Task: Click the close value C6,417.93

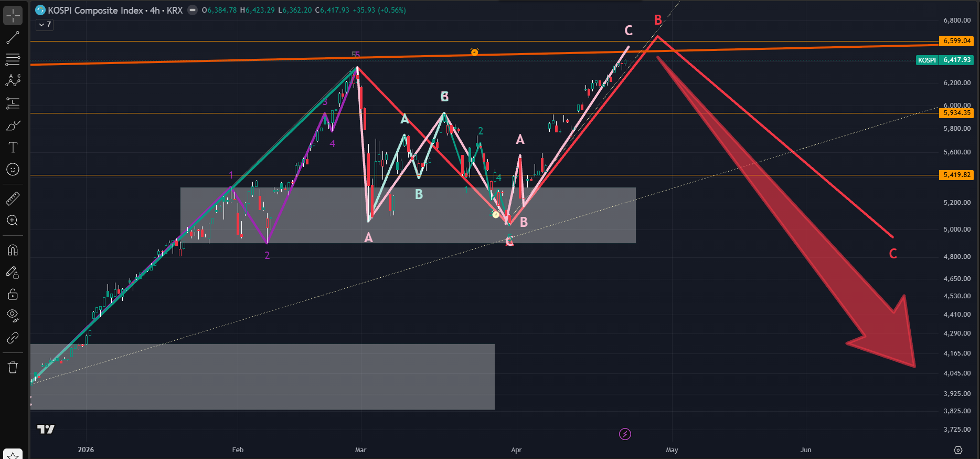Action: point(332,10)
